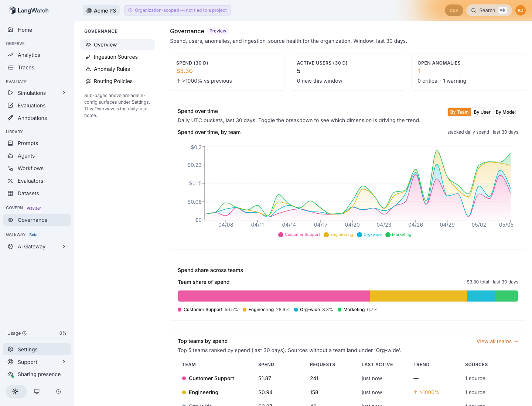Expand the AI Gateway chevron
The height and width of the screenshot is (406, 532).
click(x=64, y=247)
